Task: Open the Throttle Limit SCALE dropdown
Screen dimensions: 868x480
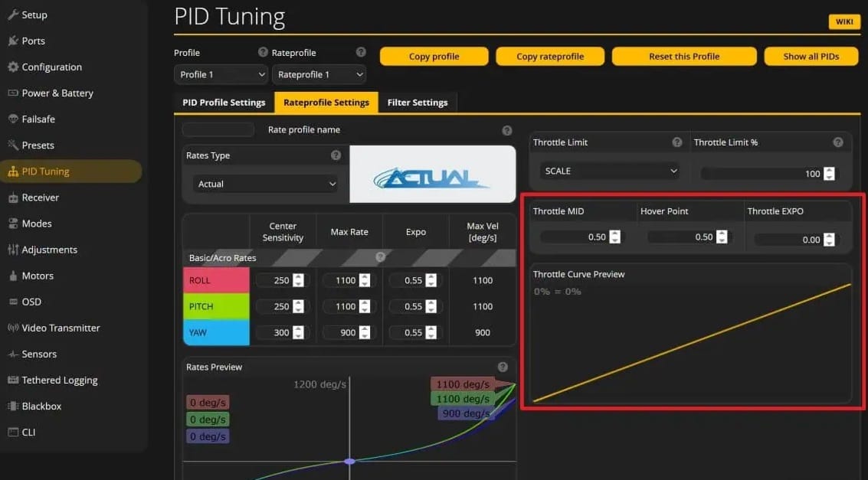Action: (x=609, y=171)
